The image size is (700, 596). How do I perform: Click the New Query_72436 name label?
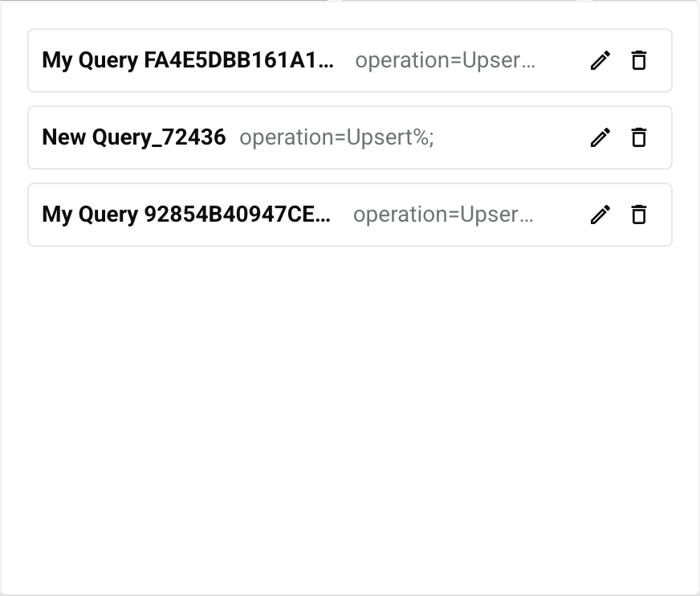coord(134,137)
